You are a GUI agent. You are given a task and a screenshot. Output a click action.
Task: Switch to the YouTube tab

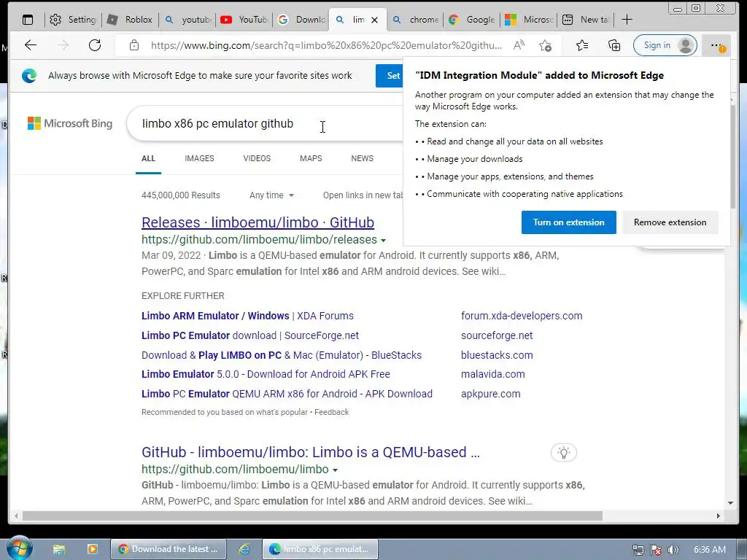click(x=244, y=20)
